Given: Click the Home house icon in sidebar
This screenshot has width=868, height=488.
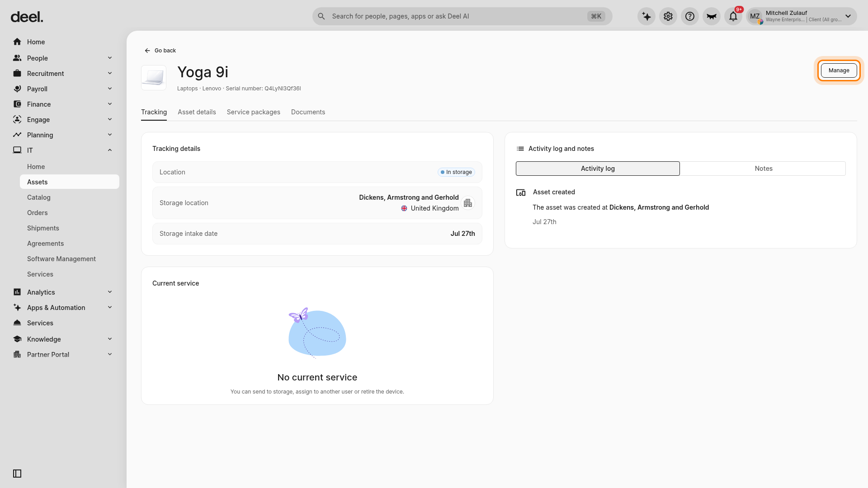Looking at the screenshot, I should (17, 42).
